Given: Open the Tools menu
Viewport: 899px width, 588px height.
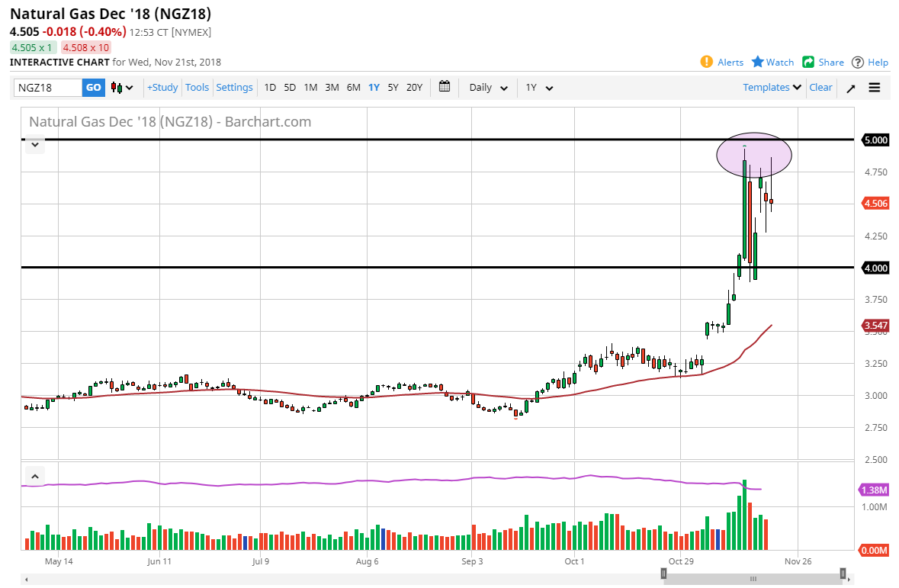Looking at the screenshot, I should click(197, 88).
